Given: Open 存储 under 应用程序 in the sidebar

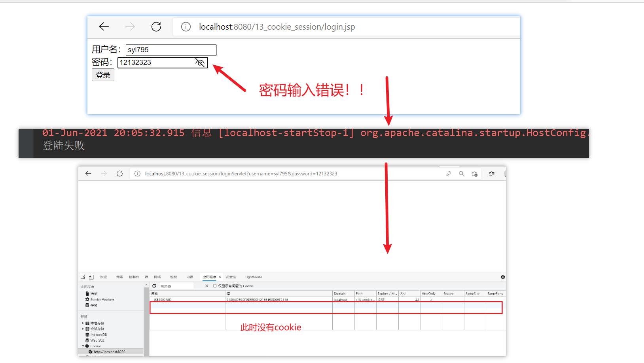Looking at the screenshot, I should 93,305.
